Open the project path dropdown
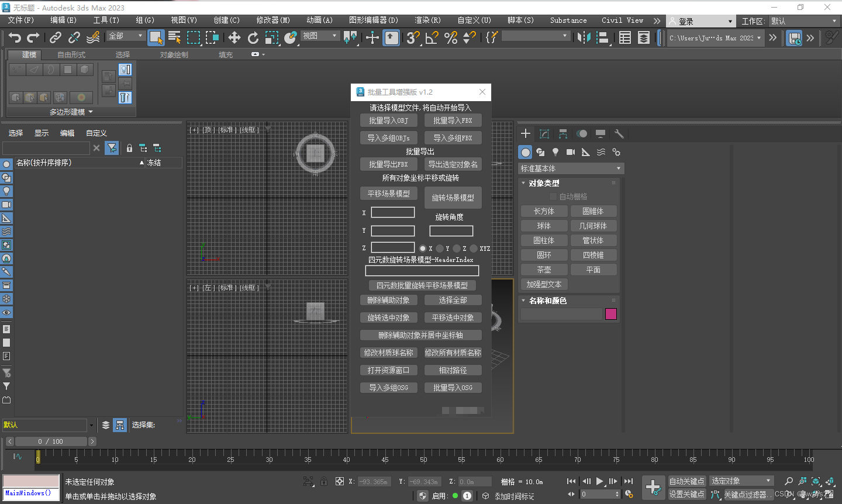842x504 pixels. pos(715,38)
